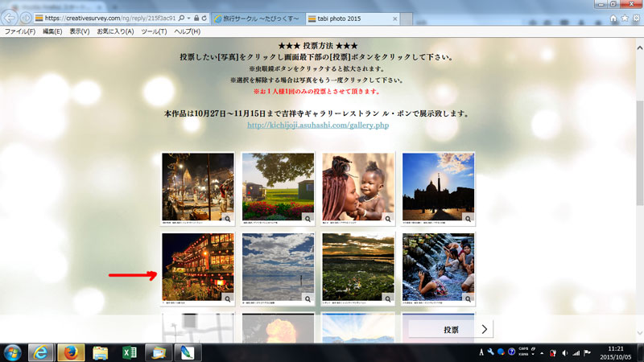The height and width of the screenshot is (362, 644).
Task: Switch to the 旅行サークル tab
Action: pyautogui.click(x=257, y=19)
